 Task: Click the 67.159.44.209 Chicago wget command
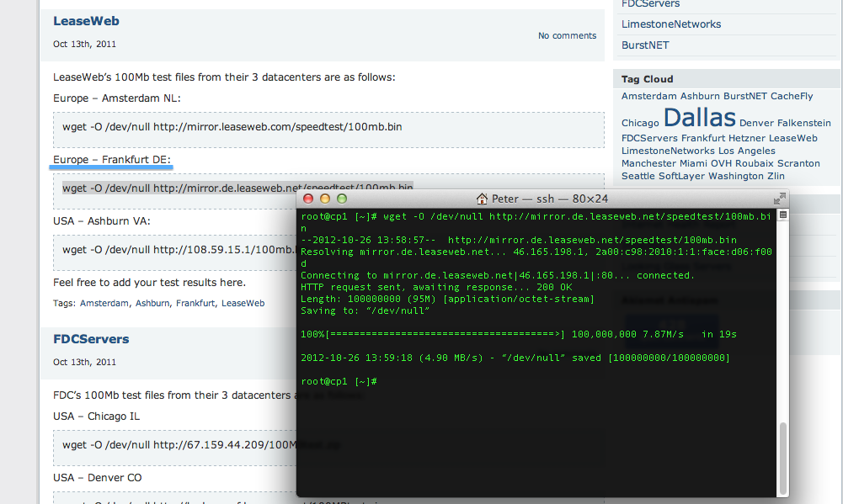click(x=179, y=445)
